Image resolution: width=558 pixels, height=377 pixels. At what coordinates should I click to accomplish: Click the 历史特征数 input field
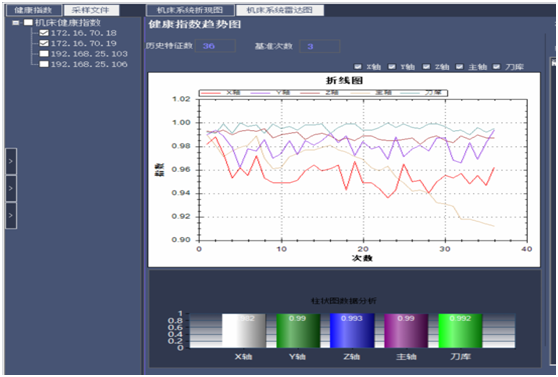pos(215,46)
